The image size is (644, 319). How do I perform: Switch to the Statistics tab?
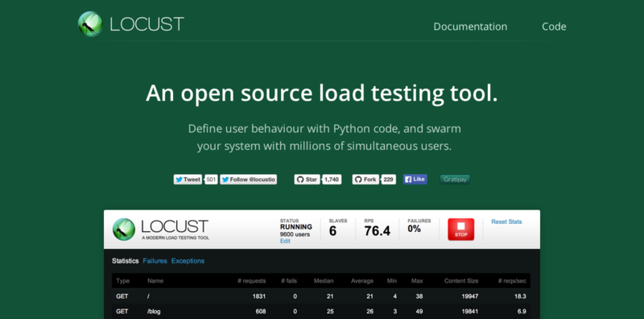[x=126, y=261]
